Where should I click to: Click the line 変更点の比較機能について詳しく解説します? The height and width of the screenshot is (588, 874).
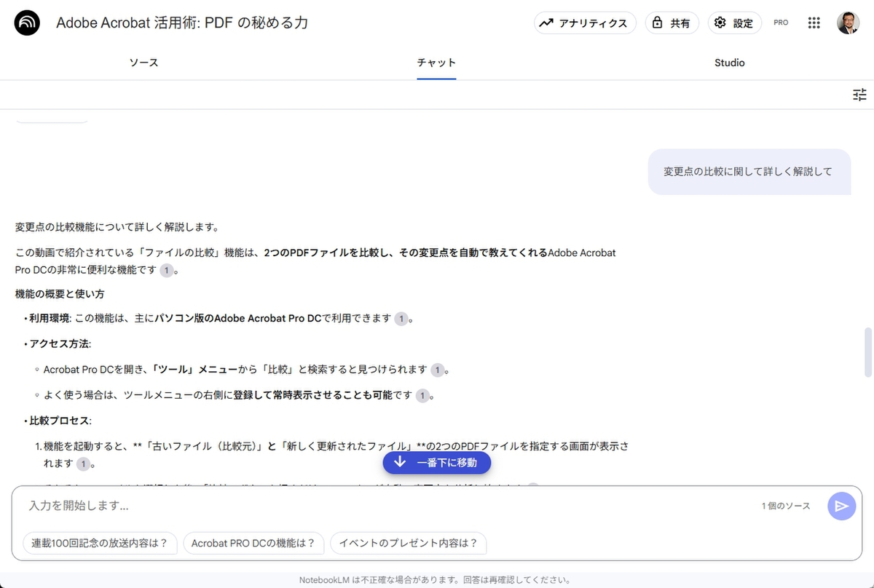(117, 227)
